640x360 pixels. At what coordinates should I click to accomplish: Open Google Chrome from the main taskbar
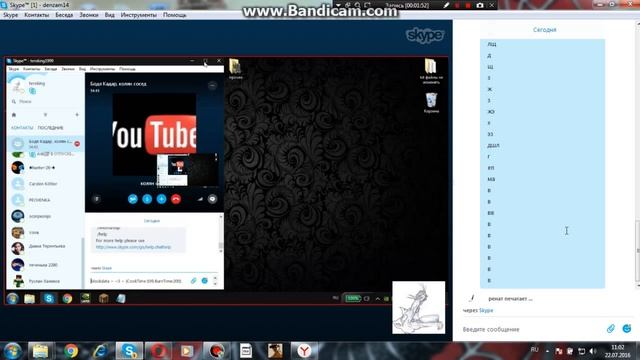pos(71,351)
